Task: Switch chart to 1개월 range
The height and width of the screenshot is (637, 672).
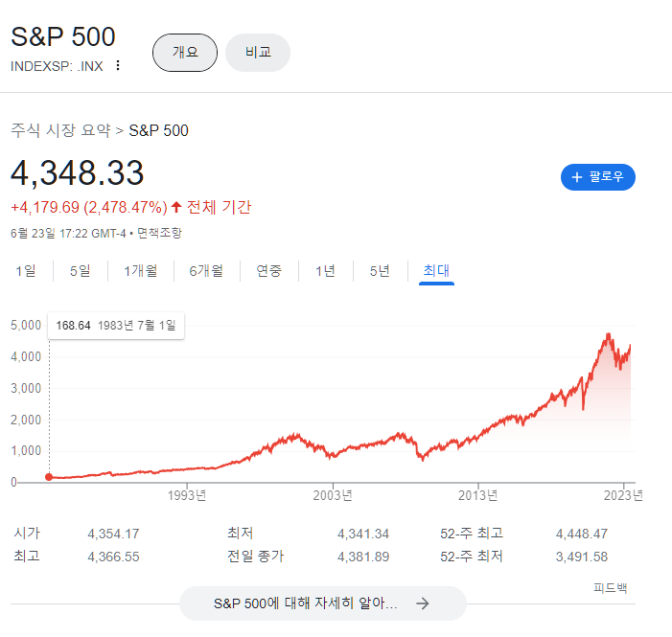Action: (x=141, y=271)
